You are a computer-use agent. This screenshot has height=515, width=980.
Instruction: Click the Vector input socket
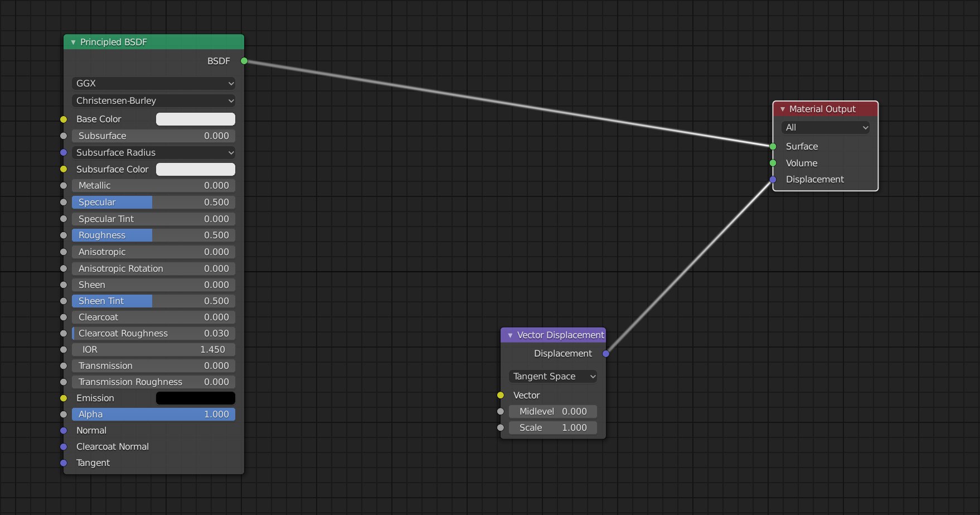(x=501, y=395)
